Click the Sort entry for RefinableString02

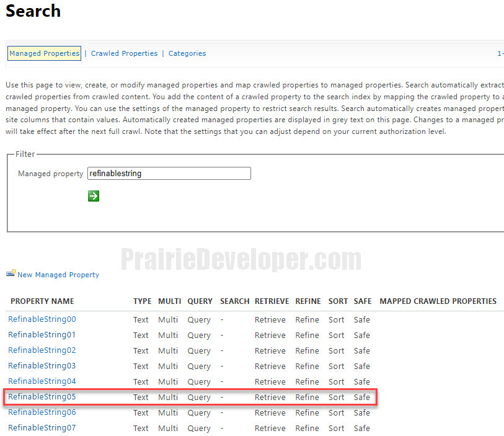pyautogui.click(x=336, y=350)
